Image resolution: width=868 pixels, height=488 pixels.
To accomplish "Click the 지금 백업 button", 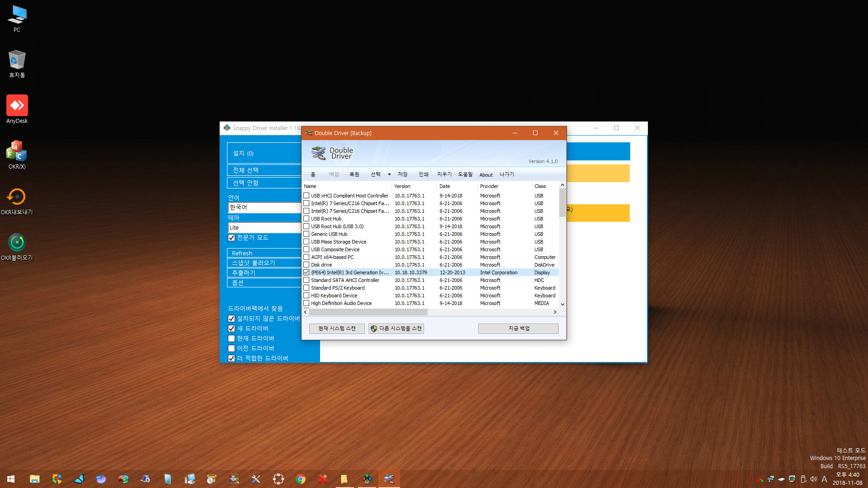I will [x=519, y=328].
